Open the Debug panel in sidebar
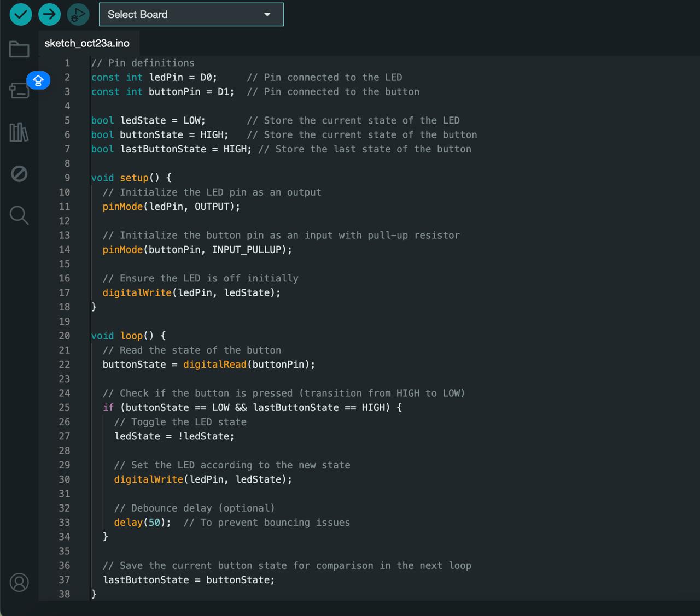The height and width of the screenshot is (616, 700). tap(19, 174)
